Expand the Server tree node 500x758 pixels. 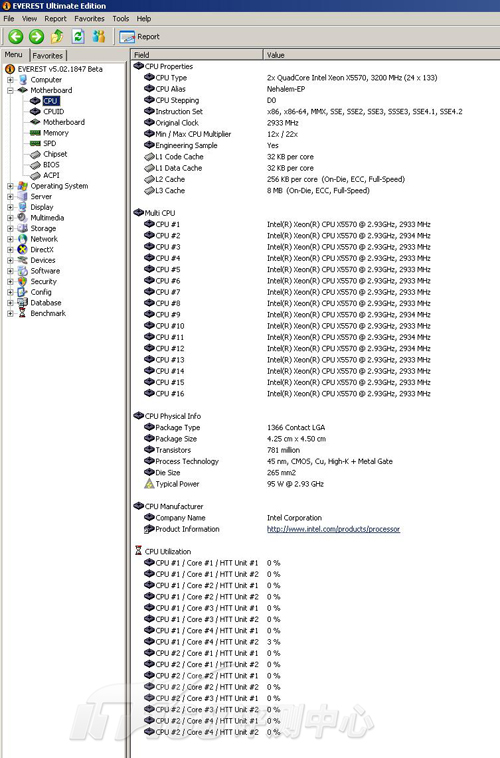point(10,197)
